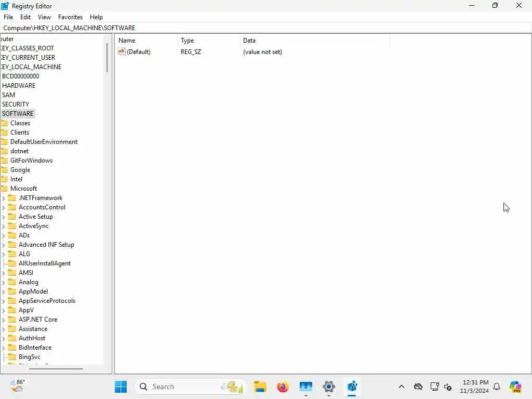Click the Classes folder icon
This screenshot has height=399, width=532.
point(4,123)
